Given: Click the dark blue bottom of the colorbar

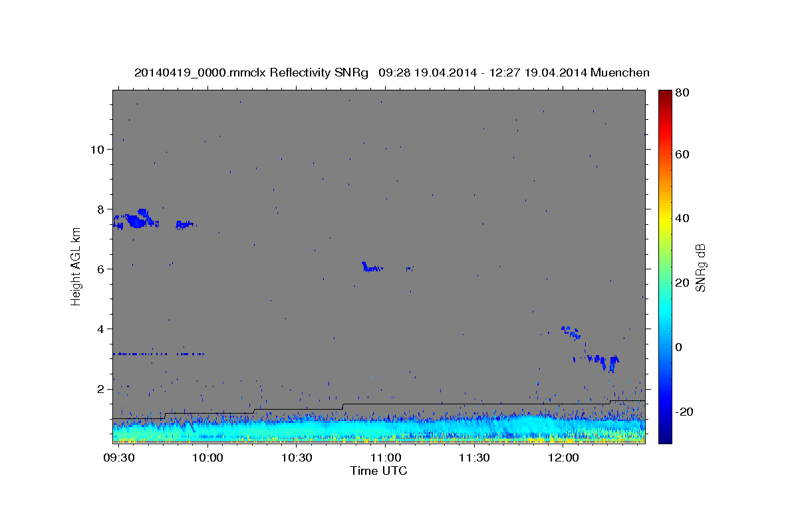Looking at the screenshot, I should [x=665, y=438].
